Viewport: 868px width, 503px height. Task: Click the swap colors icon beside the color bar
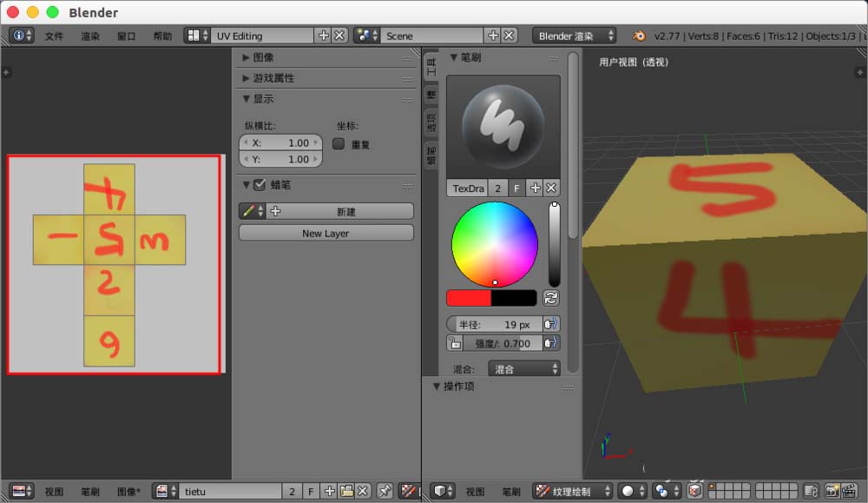tap(551, 297)
